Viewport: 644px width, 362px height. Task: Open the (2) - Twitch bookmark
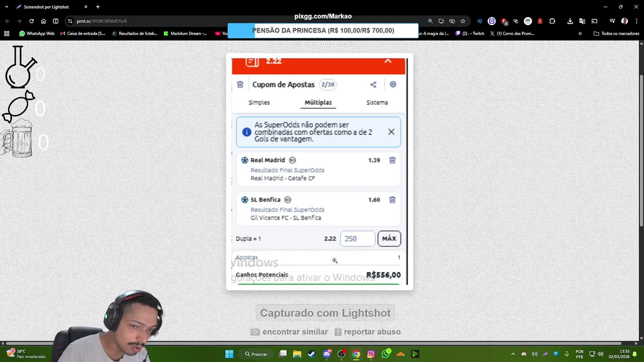(470, 34)
